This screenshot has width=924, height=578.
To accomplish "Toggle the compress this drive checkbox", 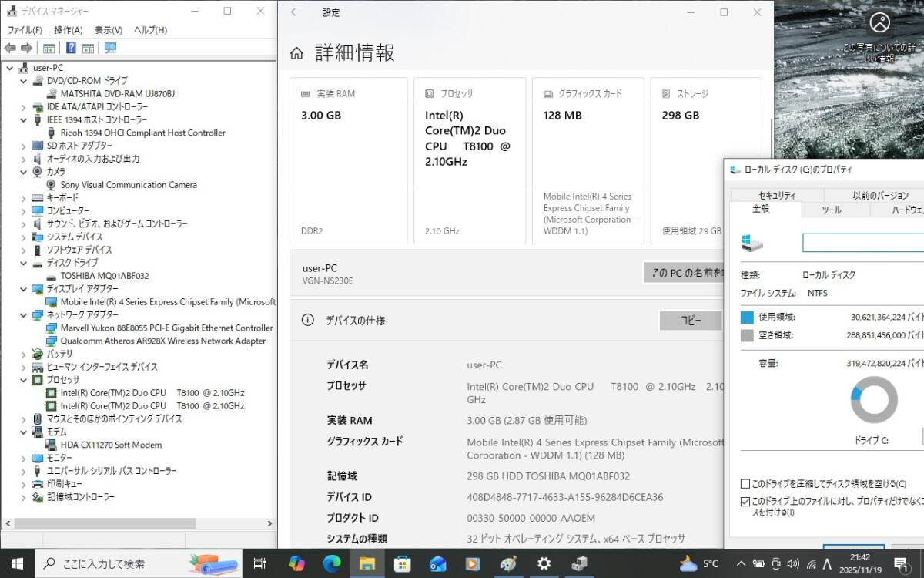I will point(745,484).
